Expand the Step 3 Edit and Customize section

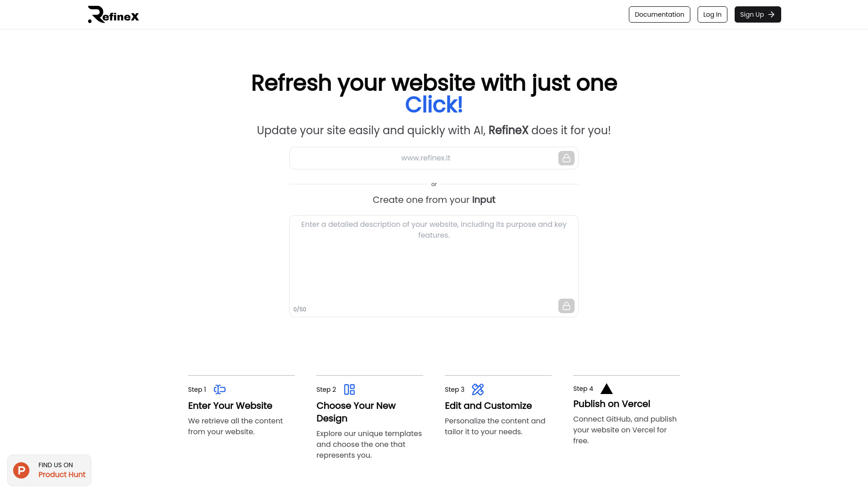pyautogui.click(x=488, y=406)
